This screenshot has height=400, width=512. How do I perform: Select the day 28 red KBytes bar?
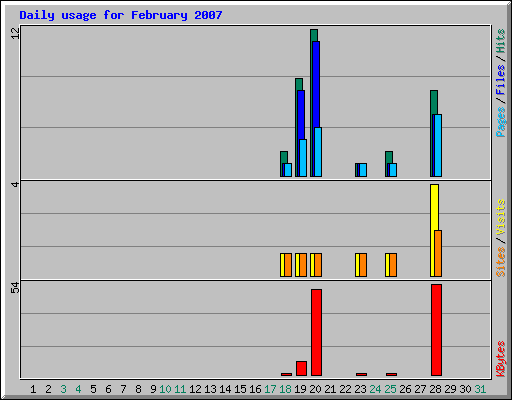pyautogui.click(x=436, y=330)
